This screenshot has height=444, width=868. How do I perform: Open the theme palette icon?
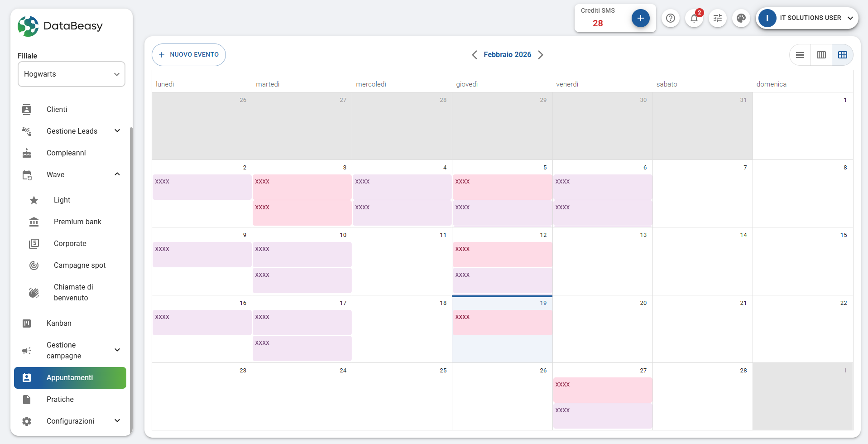[x=741, y=18]
